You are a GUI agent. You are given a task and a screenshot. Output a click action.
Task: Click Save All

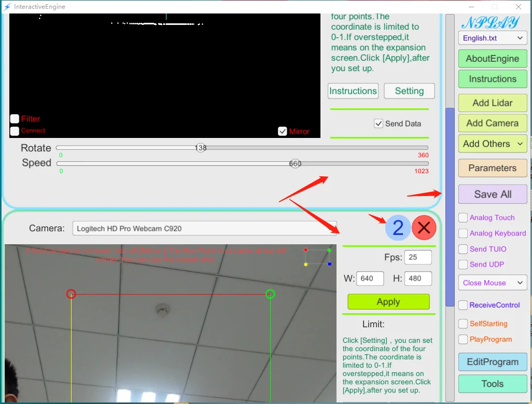click(x=493, y=194)
